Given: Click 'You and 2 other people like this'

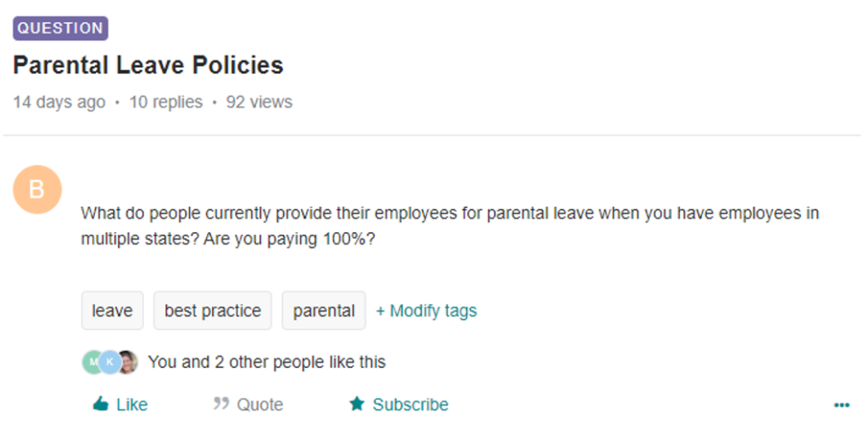Looking at the screenshot, I should click(266, 362).
